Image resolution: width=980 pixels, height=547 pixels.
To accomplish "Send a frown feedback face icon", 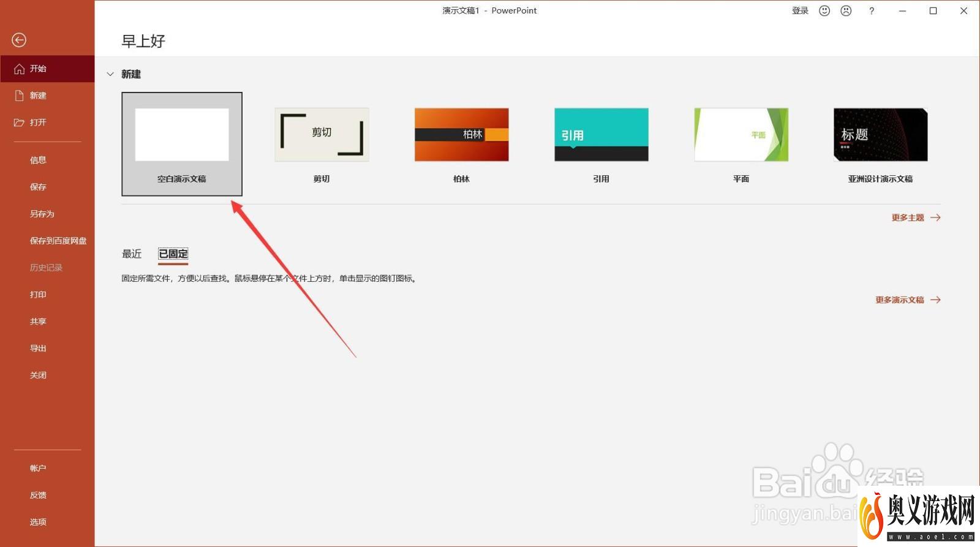I will (846, 10).
